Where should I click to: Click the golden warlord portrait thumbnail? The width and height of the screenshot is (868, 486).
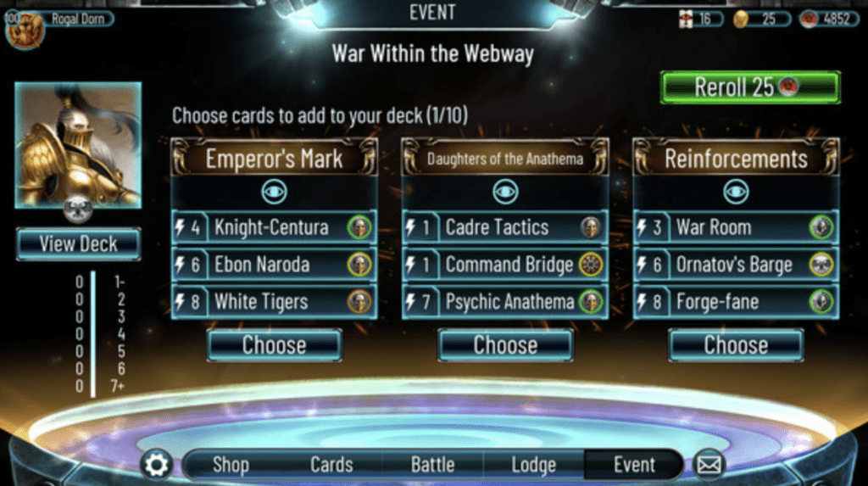point(78,145)
